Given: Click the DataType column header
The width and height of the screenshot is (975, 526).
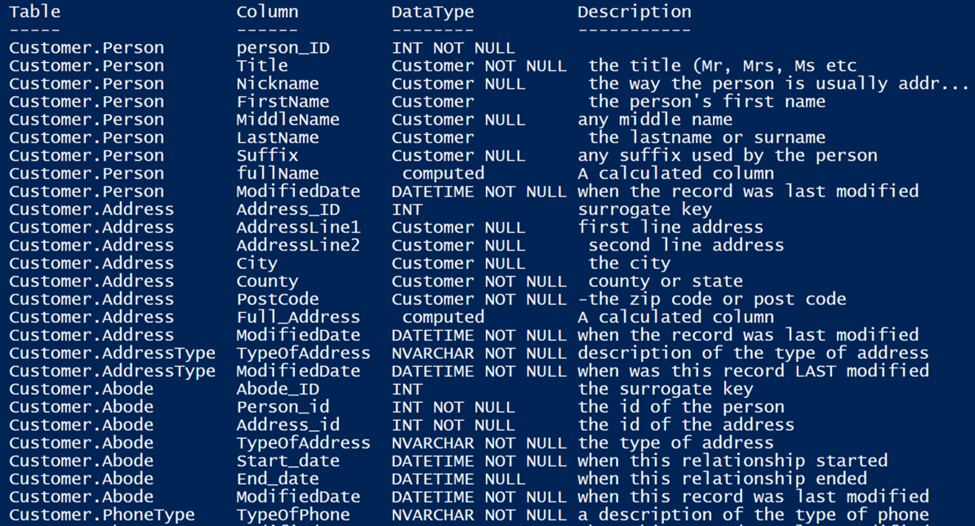Looking at the screenshot, I should click(433, 12).
